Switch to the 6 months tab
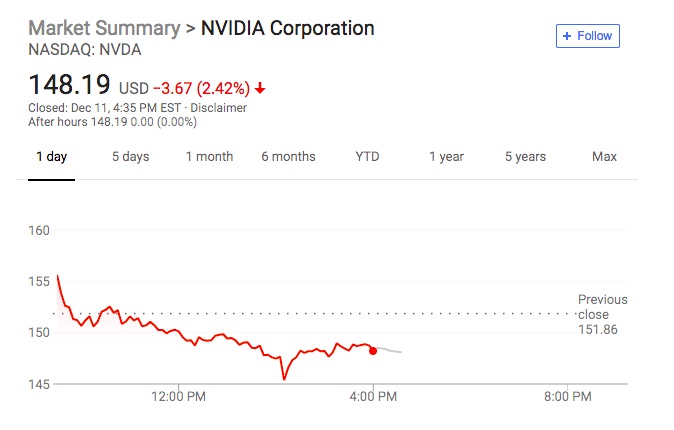Screen dimensions: 674x430 pyautogui.click(x=288, y=157)
